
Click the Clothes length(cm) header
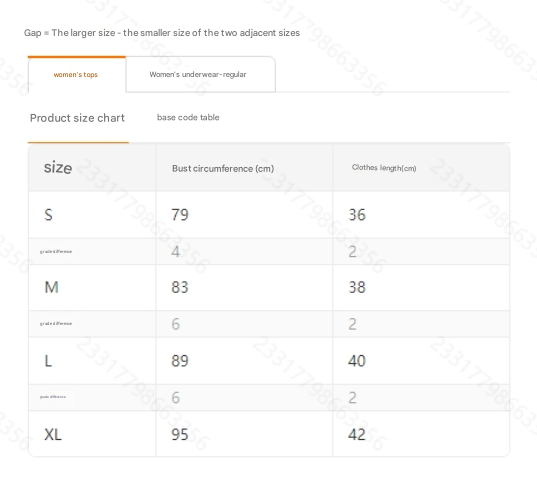(x=384, y=168)
